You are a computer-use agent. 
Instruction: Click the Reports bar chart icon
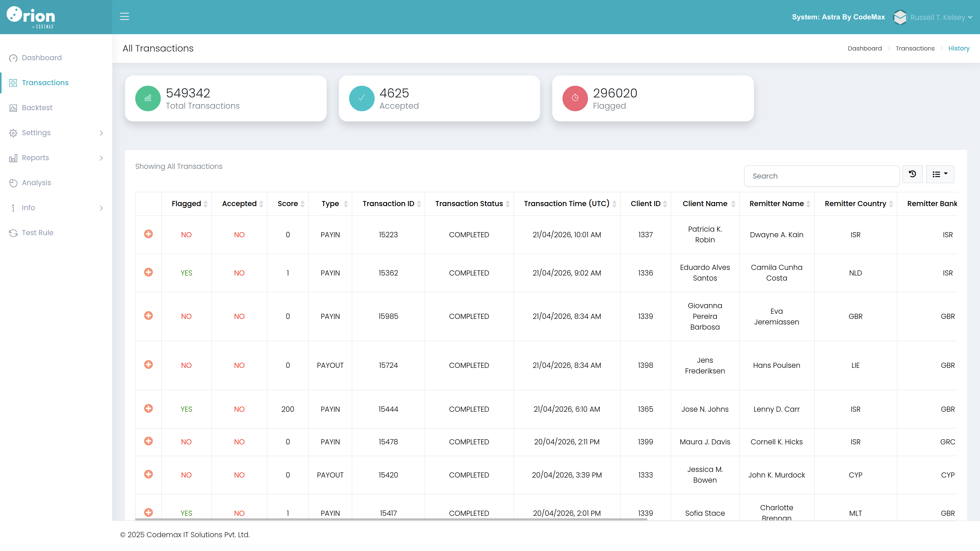[x=13, y=158]
